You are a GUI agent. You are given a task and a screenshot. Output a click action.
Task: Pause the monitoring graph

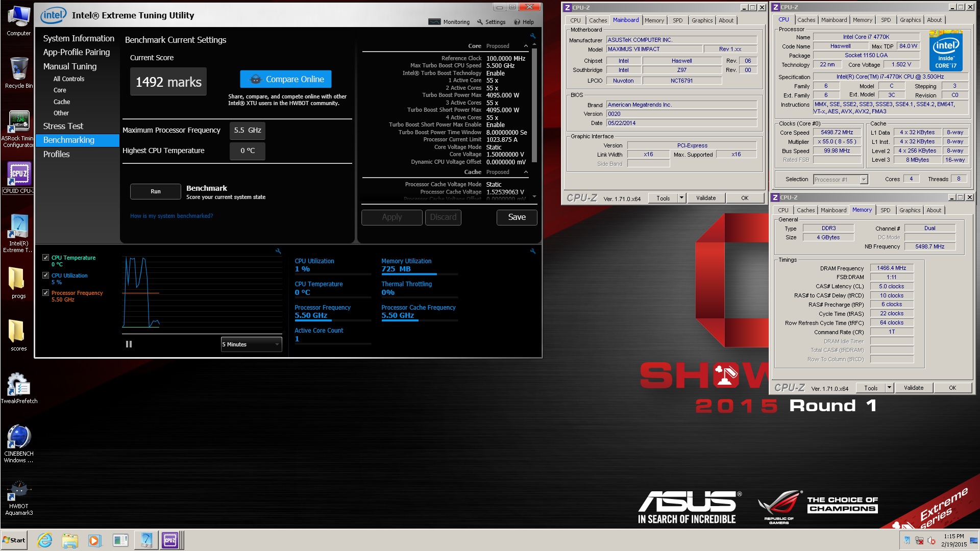(129, 344)
